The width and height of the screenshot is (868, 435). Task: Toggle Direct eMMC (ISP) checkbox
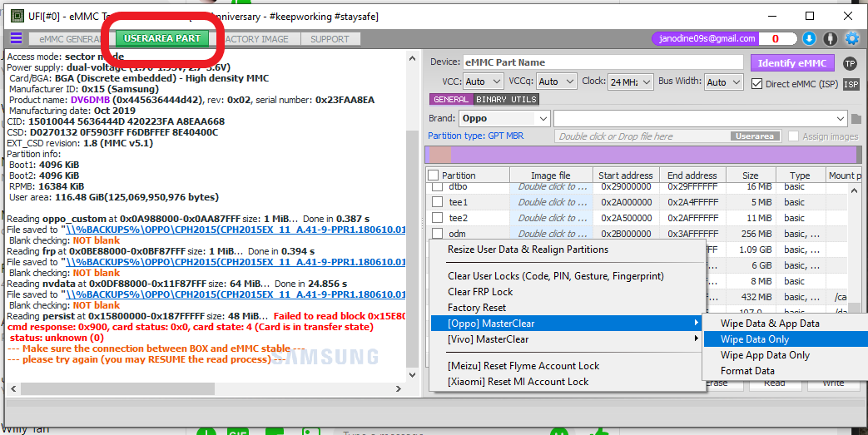point(756,83)
